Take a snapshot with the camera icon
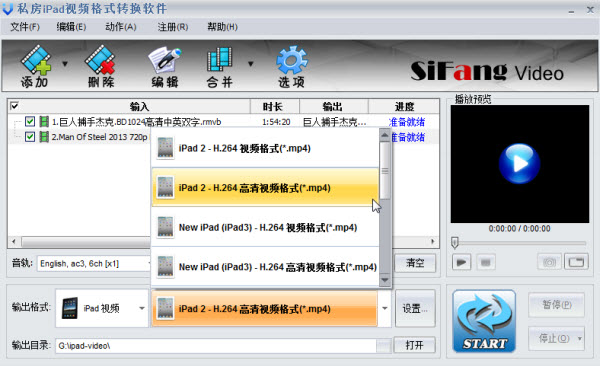600x366 pixels. [549, 262]
